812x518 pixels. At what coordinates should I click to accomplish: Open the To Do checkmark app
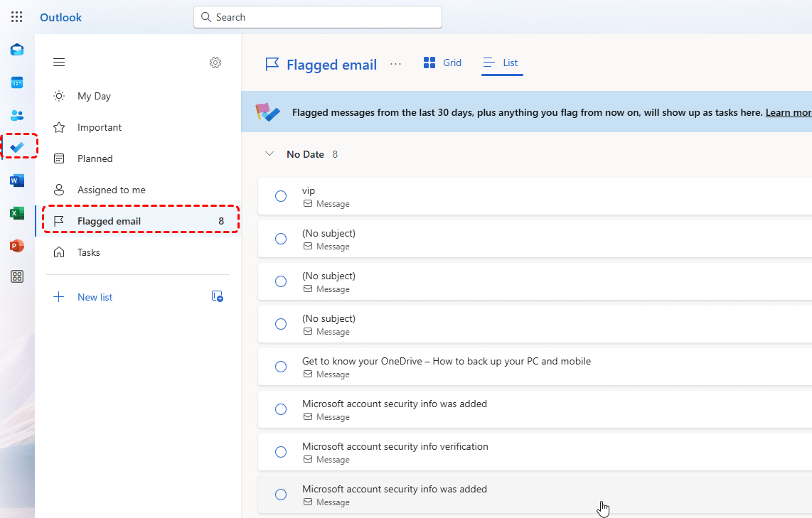pos(17,148)
